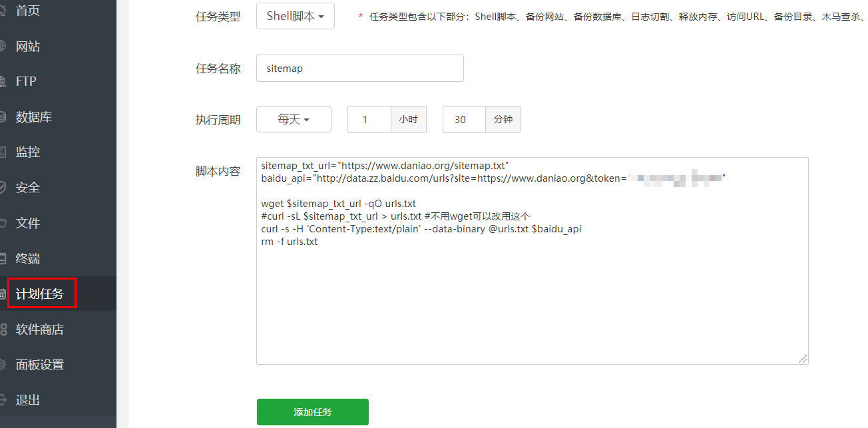Click the 脚本内容 label
This screenshot has width=868, height=428.
[x=218, y=171]
